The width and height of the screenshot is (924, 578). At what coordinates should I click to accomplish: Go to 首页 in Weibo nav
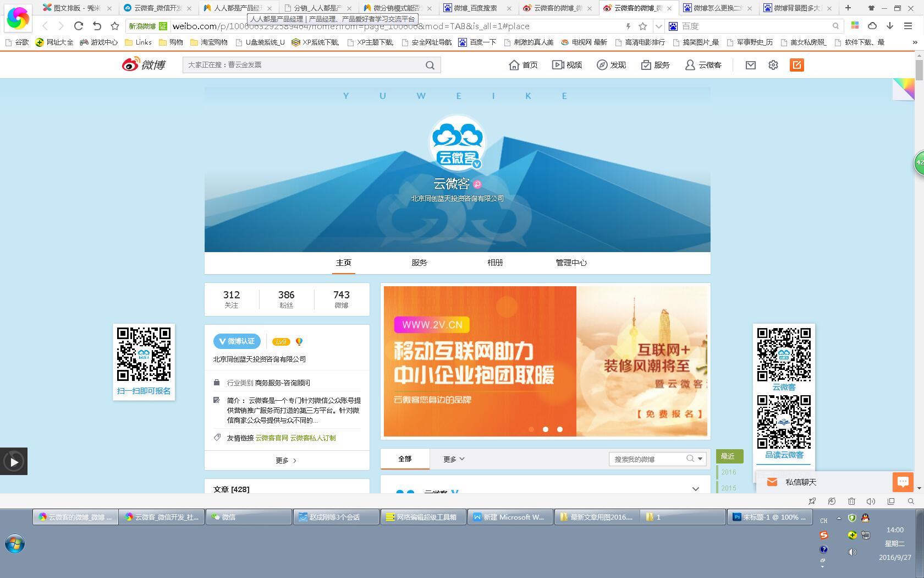point(523,65)
